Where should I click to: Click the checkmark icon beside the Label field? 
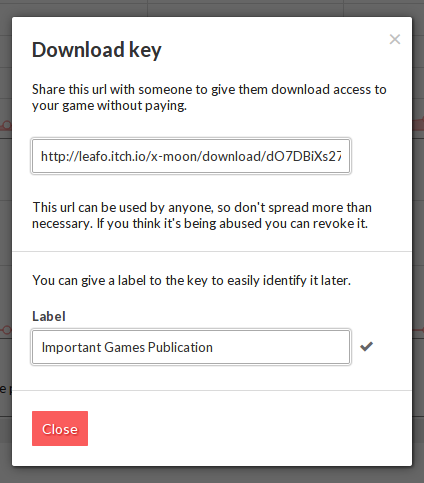click(366, 347)
